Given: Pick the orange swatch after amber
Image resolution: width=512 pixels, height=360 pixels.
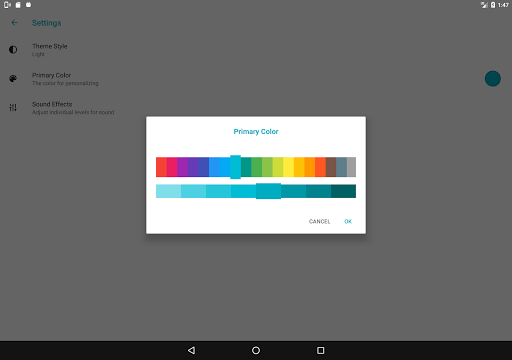Looking at the screenshot, I should point(310,167).
